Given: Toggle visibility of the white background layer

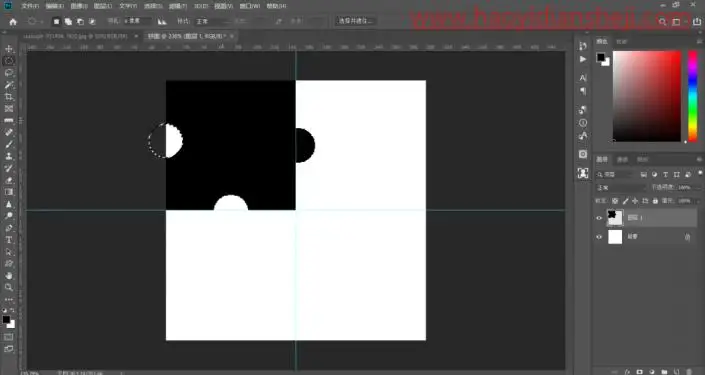Looking at the screenshot, I should coord(599,237).
